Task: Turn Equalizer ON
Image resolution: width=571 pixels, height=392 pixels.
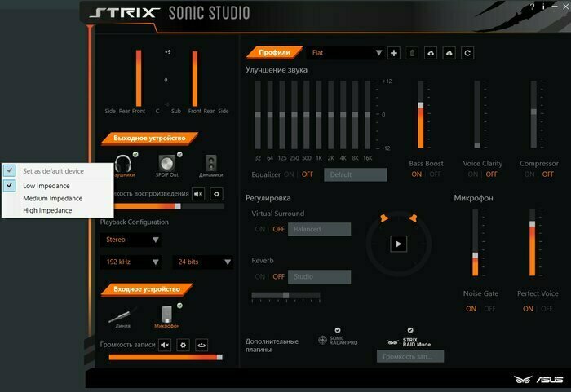Action: tap(289, 174)
